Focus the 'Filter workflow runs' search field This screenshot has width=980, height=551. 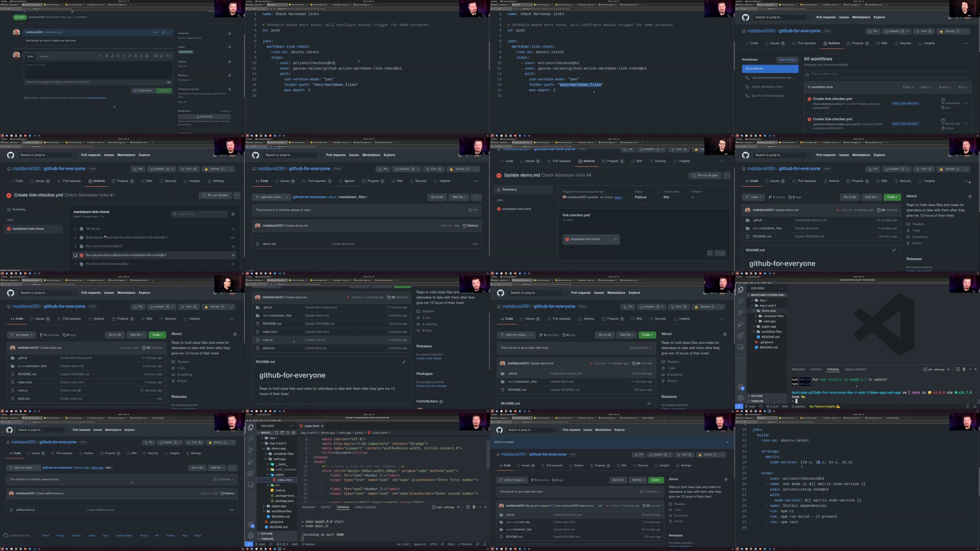[x=888, y=74]
